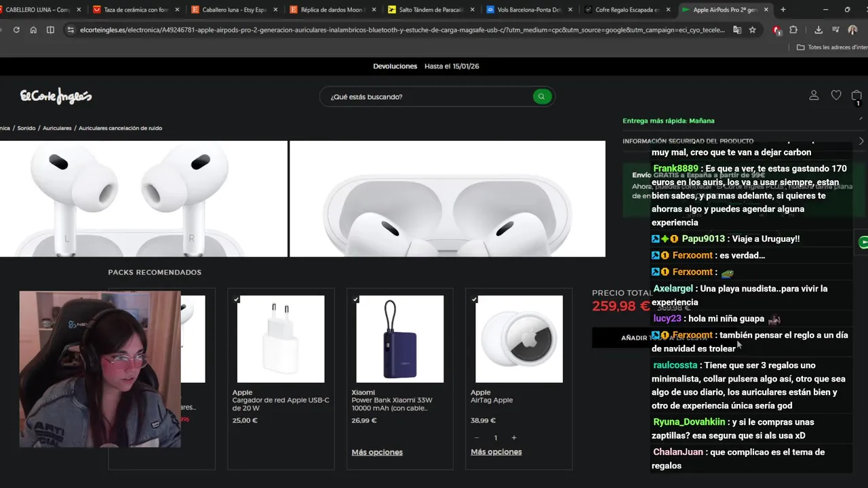Screen dimensions: 868x488
Task: Open the AirPods in charging case image
Action: click(448, 199)
